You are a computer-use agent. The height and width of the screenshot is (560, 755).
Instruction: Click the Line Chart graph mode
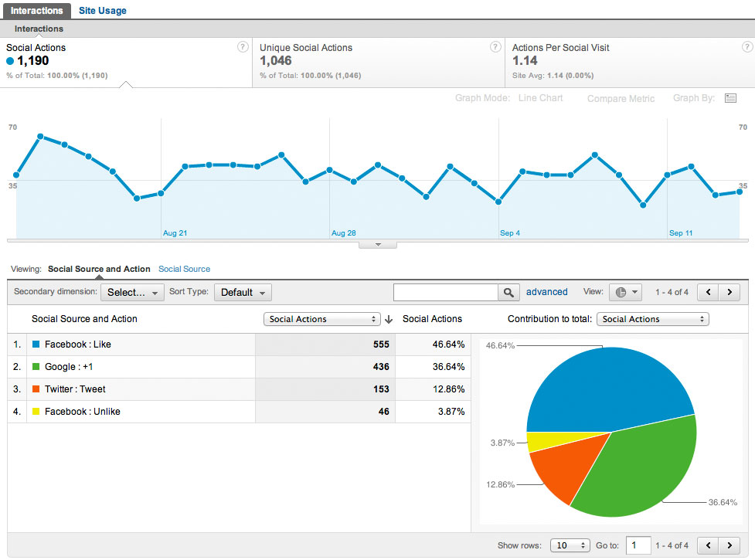click(540, 98)
